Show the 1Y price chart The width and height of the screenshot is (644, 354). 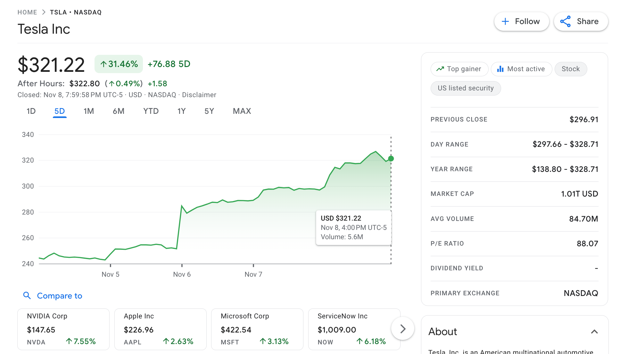click(x=182, y=111)
